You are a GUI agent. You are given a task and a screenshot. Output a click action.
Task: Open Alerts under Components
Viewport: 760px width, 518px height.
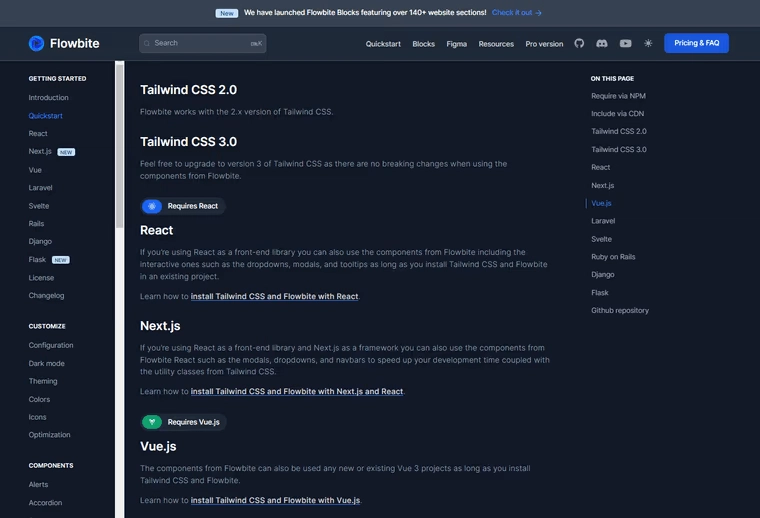38,485
